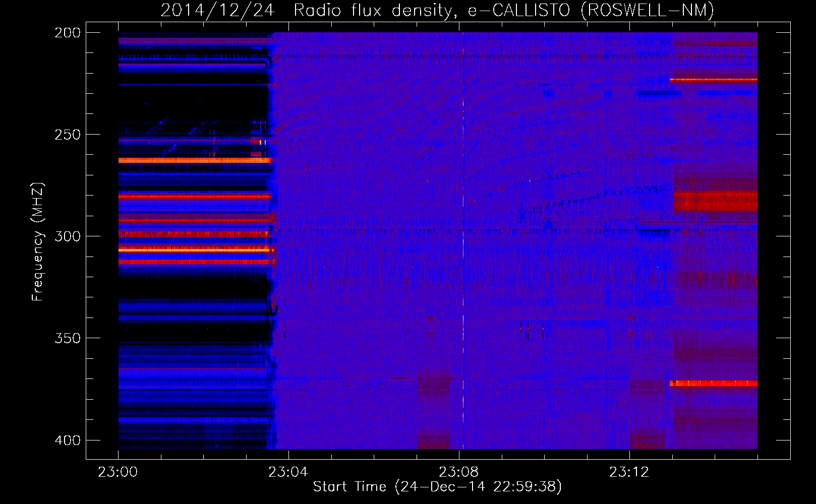Click the yellow-red band near 307 MHz
The image size is (816, 504).
pos(196,249)
